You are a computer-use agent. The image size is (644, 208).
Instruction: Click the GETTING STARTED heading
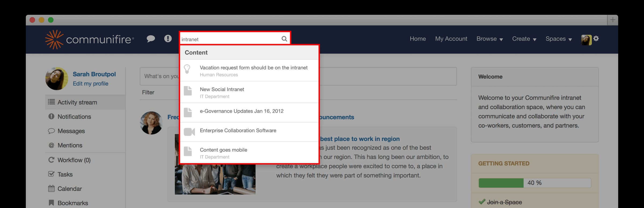(504, 163)
